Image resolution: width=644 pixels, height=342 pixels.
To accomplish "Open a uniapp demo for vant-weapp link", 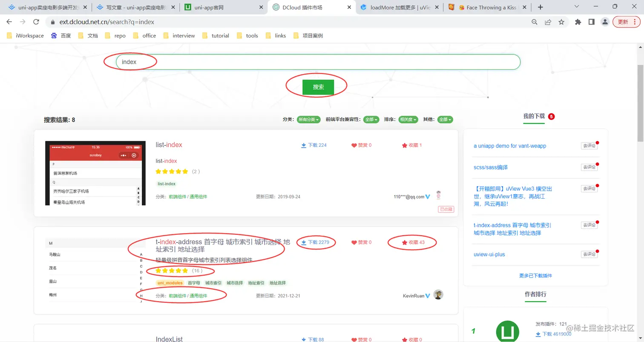I will point(510,145).
